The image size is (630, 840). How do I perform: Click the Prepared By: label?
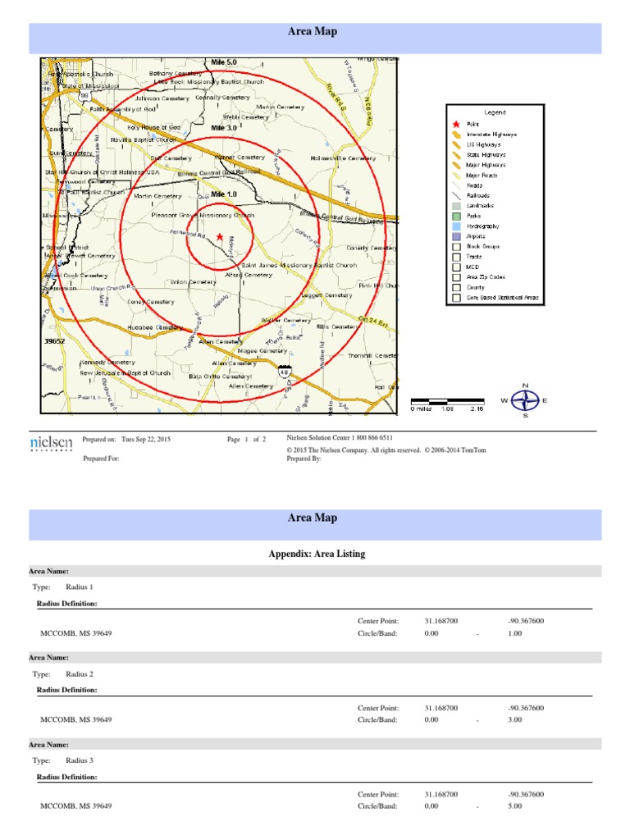(x=304, y=459)
